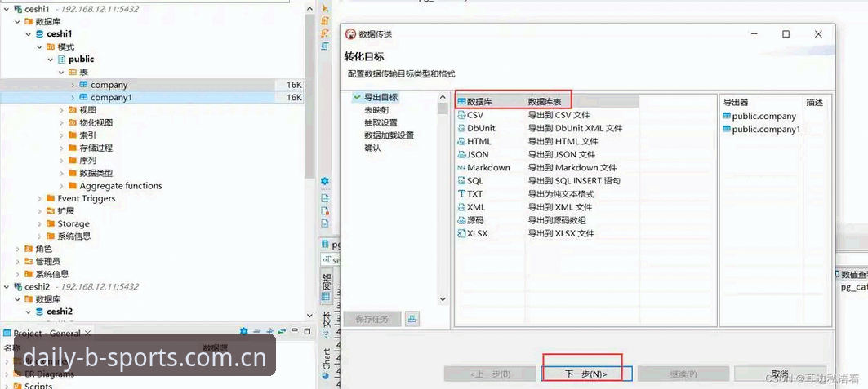Click the <上一步(B) back button
The height and width of the screenshot is (389, 868).
[490, 374]
